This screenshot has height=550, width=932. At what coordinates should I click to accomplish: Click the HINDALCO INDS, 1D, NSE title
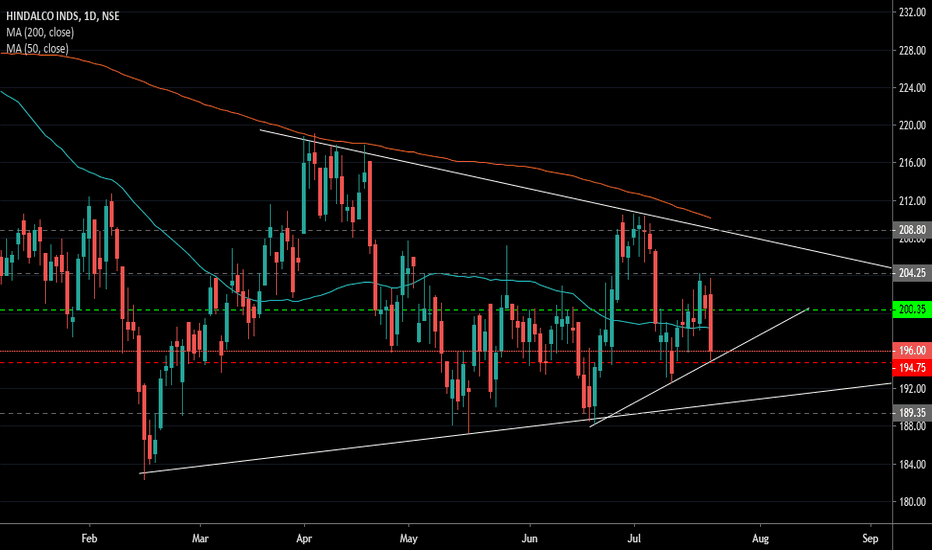[x=62, y=16]
